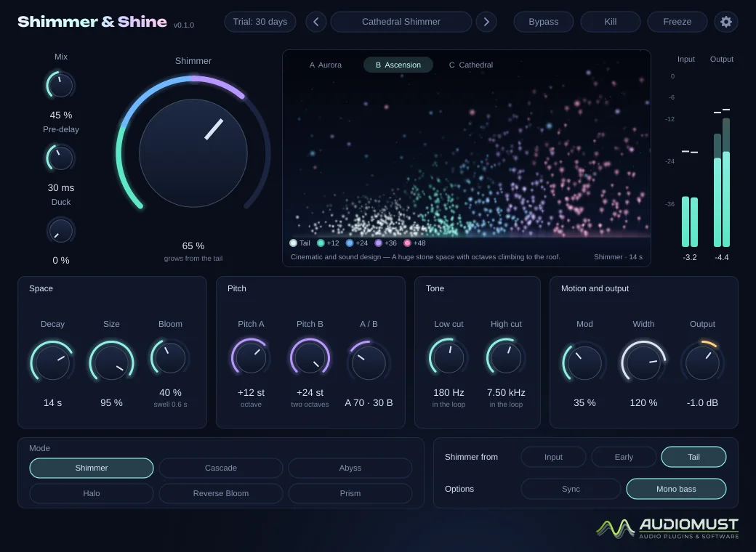Enable the Freeze button
The image size is (756, 552).
(x=677, y=22)
